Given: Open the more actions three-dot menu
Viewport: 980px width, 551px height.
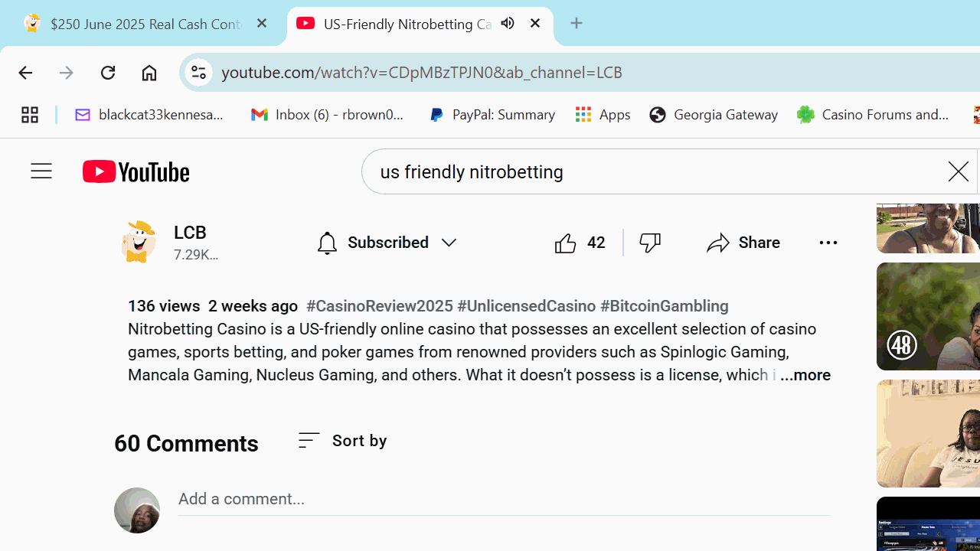Looking at the screenshot, I should [828, 243].
